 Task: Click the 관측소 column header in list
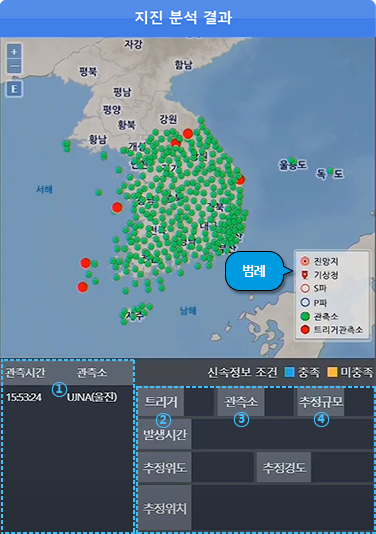tap(92, 373)
